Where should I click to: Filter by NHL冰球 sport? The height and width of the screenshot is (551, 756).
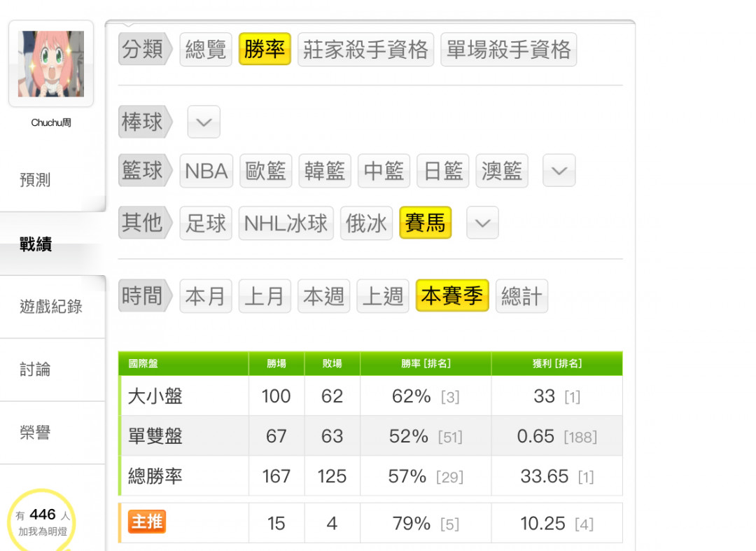(286, 223)
